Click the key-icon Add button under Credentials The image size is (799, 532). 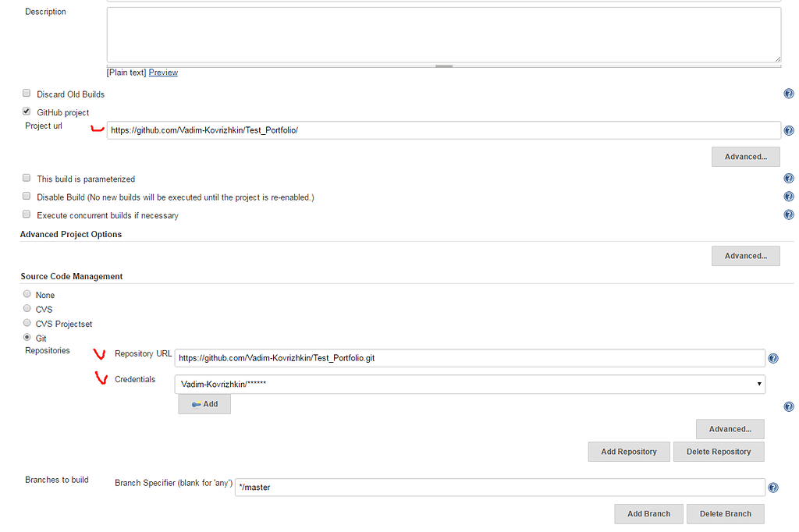click(204, 403)
